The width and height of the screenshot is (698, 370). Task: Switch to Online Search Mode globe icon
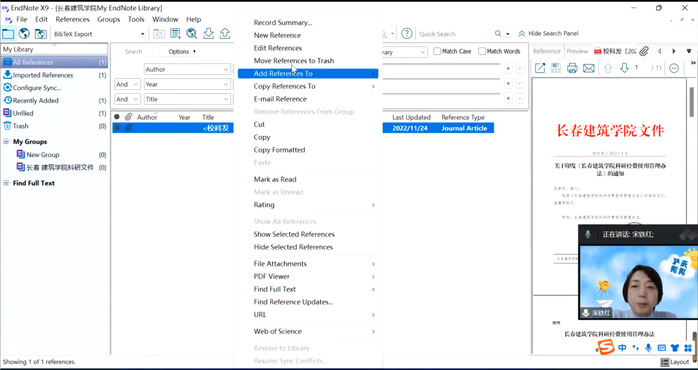tap(24, 34)
